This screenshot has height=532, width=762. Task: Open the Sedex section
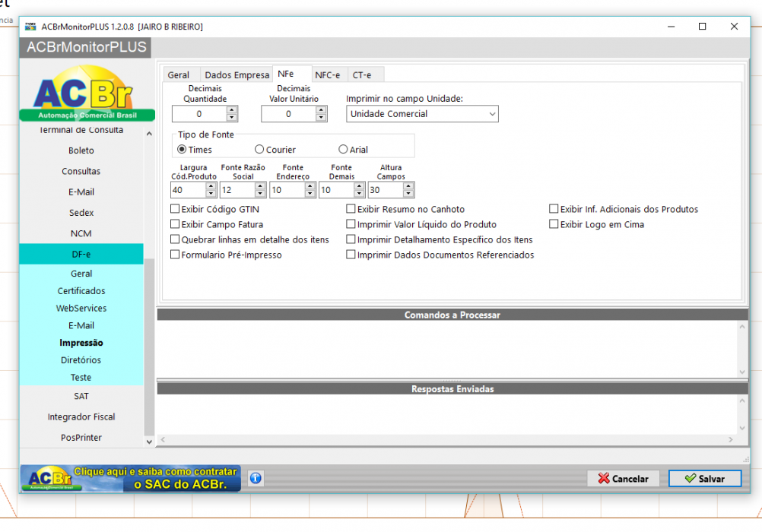(x=81, y=213)
